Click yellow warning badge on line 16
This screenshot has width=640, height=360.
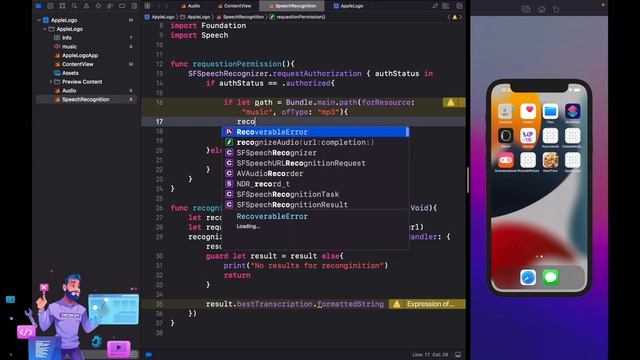coord(451,102)
